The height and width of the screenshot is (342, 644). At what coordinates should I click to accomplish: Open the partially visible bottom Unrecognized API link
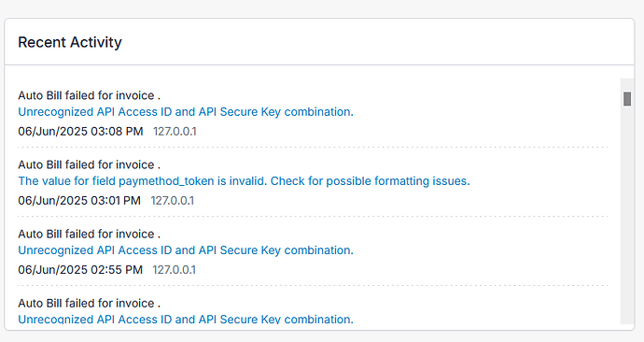186,319
